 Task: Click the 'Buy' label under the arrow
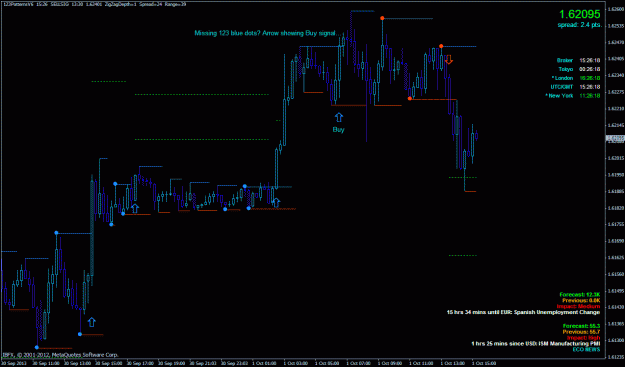(x=338, y=130)
